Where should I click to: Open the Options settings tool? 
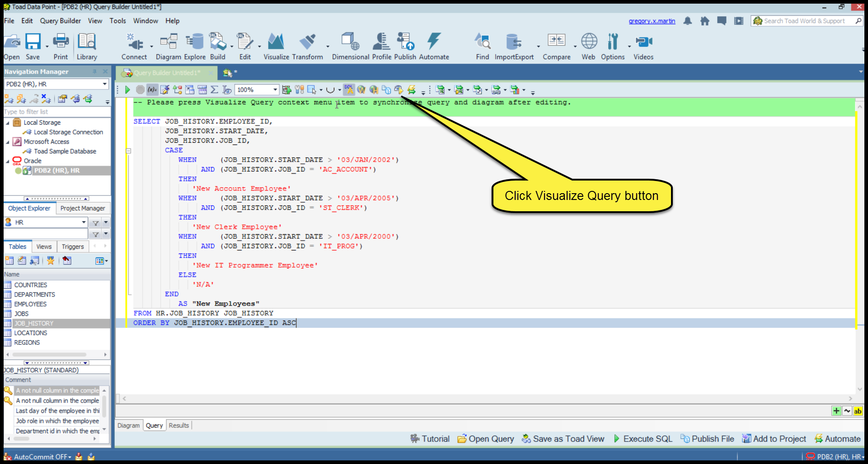[613, 46]
